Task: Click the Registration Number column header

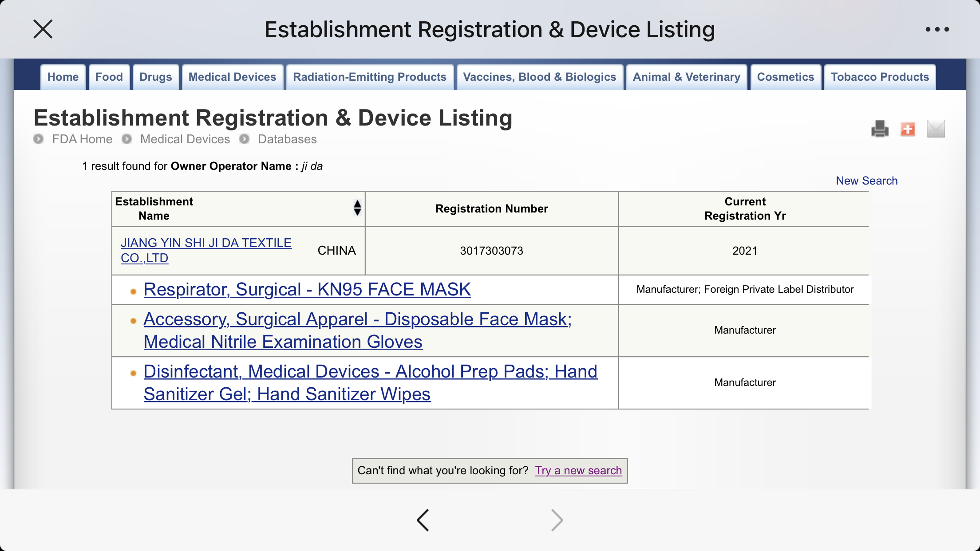Action: pos(491,209)
